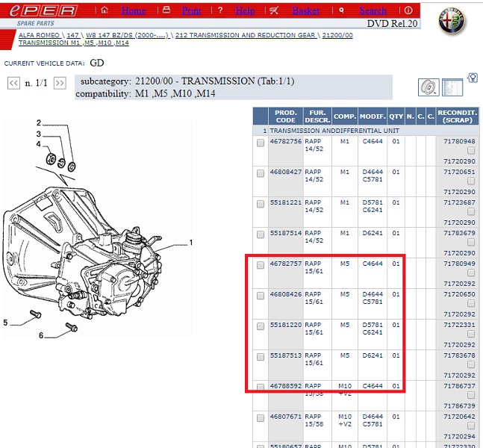483x448 pixels.
Task: Tick reconditioned checkbox under 71720642
Action: click(470, 425)
